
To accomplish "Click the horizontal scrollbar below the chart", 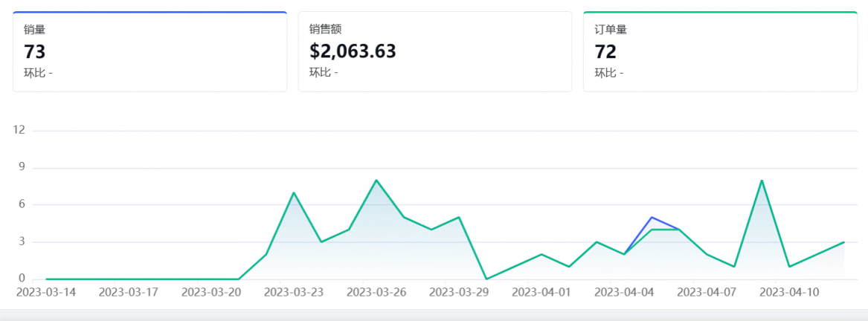I will click(x=434, y=315).
